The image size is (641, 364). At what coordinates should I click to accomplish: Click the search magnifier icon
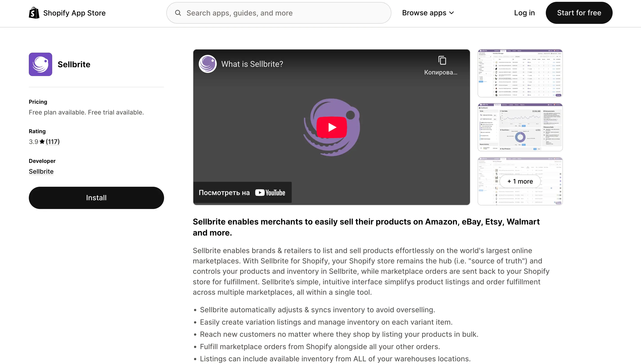[178, 13]
